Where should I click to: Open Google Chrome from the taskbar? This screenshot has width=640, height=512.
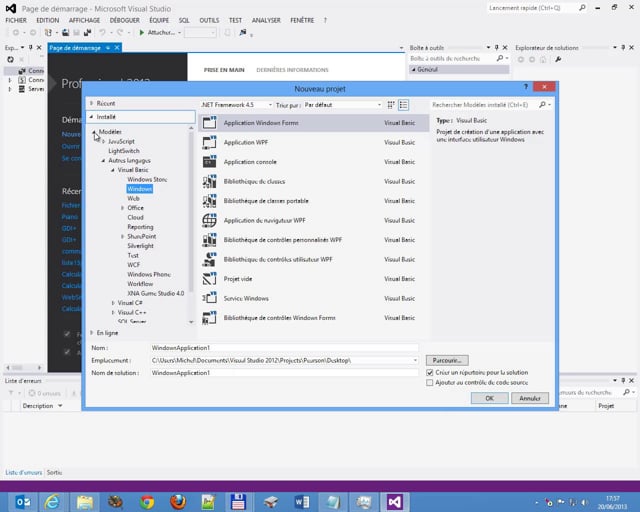click(x=147, y=502)
